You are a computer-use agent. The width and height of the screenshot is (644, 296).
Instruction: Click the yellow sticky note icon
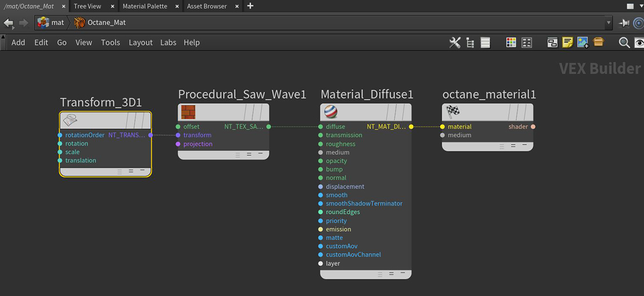click(x=567, y=43)
